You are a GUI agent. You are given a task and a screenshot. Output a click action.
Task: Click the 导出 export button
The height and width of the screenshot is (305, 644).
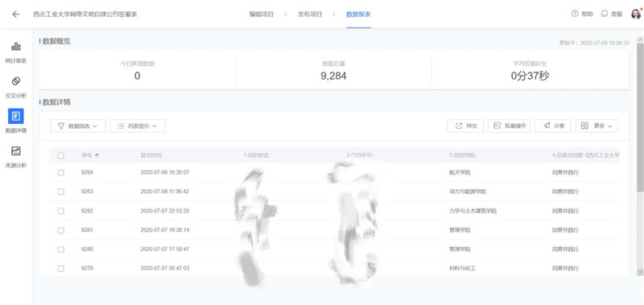465,126
